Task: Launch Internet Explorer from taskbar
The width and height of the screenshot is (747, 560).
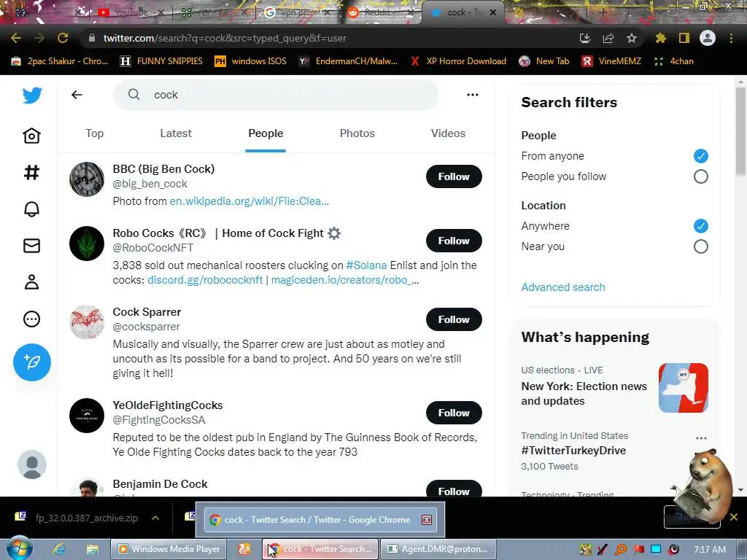Action: click(59, 549)
